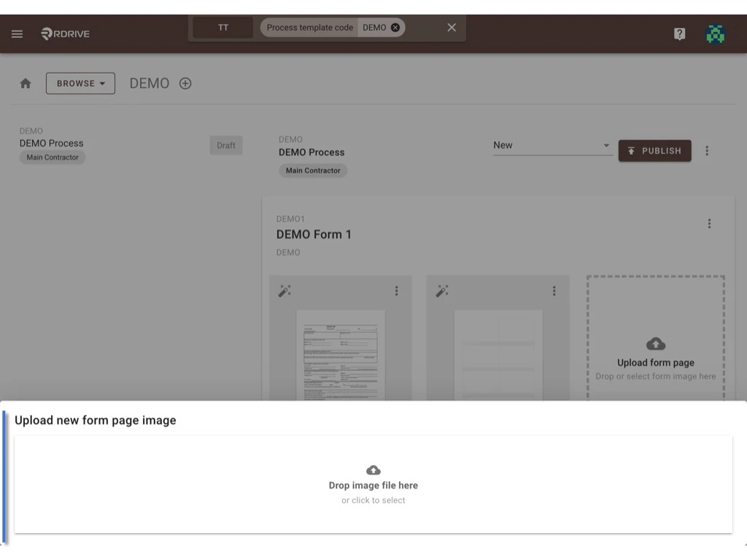This screenshot has width=747, height=560.
Task: Open the kebab menu on the second page card
Action: coord(554,290)
